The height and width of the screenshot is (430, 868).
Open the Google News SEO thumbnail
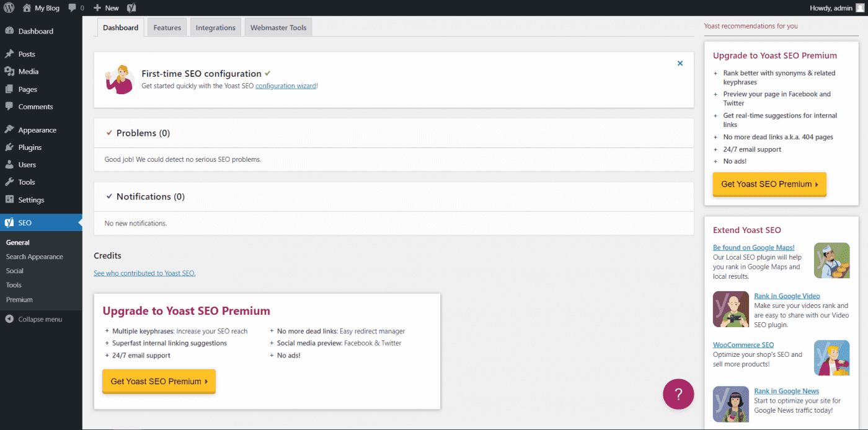click(731, 404)
